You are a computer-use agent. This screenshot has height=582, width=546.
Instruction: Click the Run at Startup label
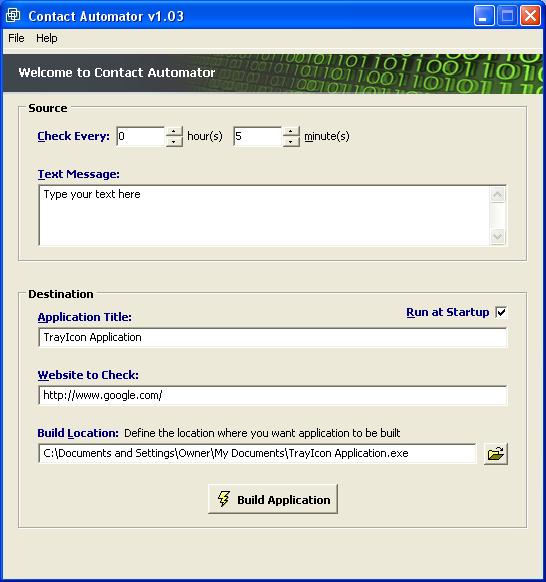448,312
